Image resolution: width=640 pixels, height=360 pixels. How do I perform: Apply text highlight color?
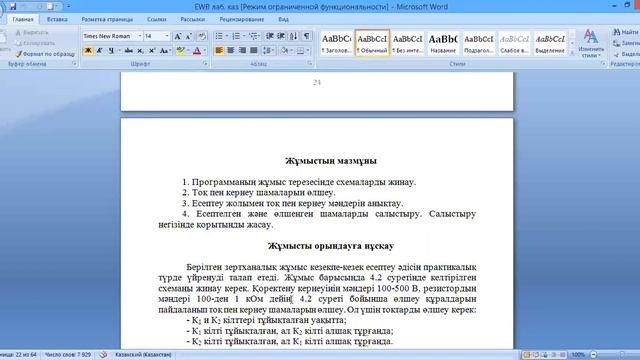tap(180, 51)
